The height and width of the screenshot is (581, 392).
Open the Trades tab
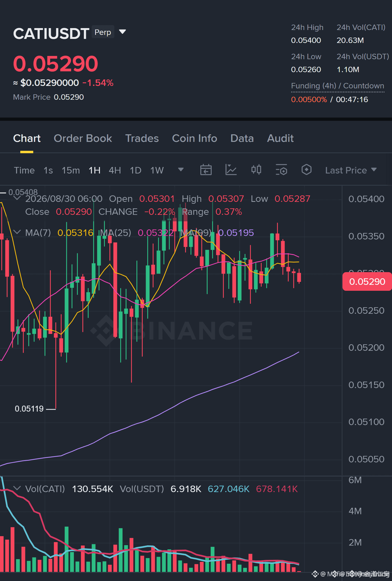point(142,138)
